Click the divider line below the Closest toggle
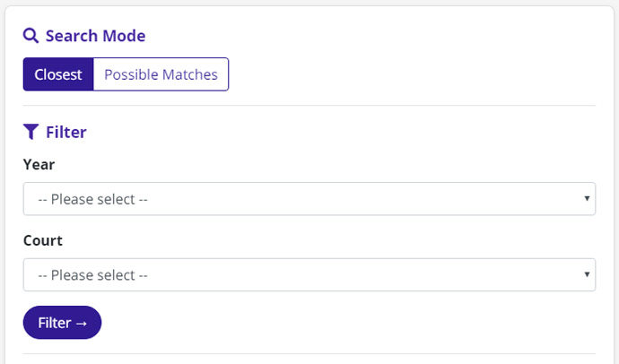 pyautogui.click(x=309, y=105)
